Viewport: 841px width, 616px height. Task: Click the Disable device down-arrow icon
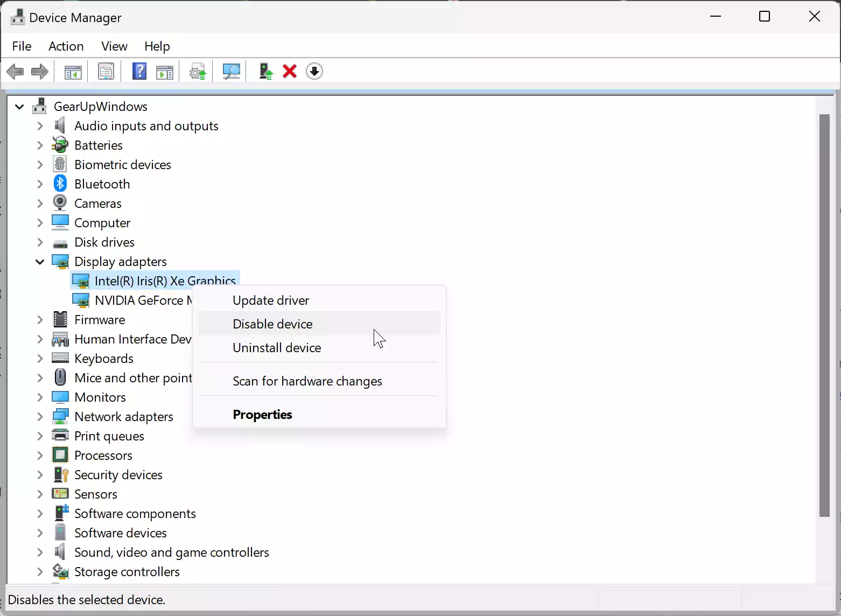click(314, 71)
